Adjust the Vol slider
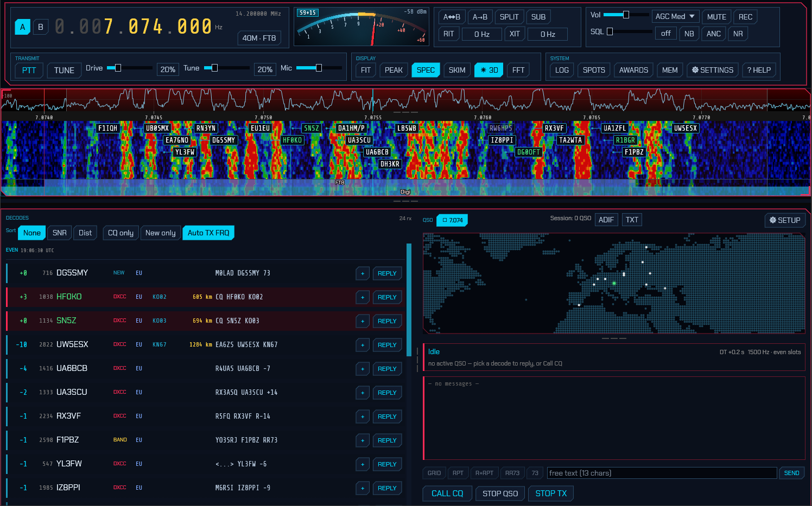Screen dimensions: 812x506 626,15
